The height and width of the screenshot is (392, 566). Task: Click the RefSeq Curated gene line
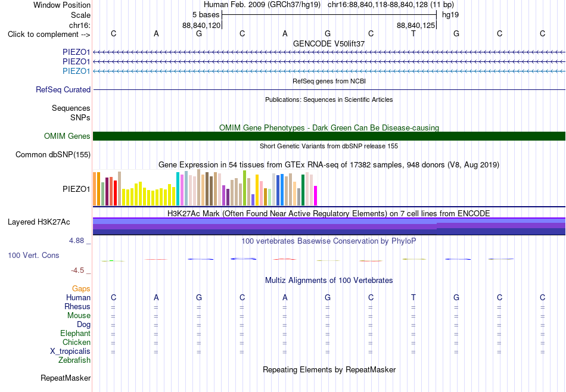click(x=329, y=89)
